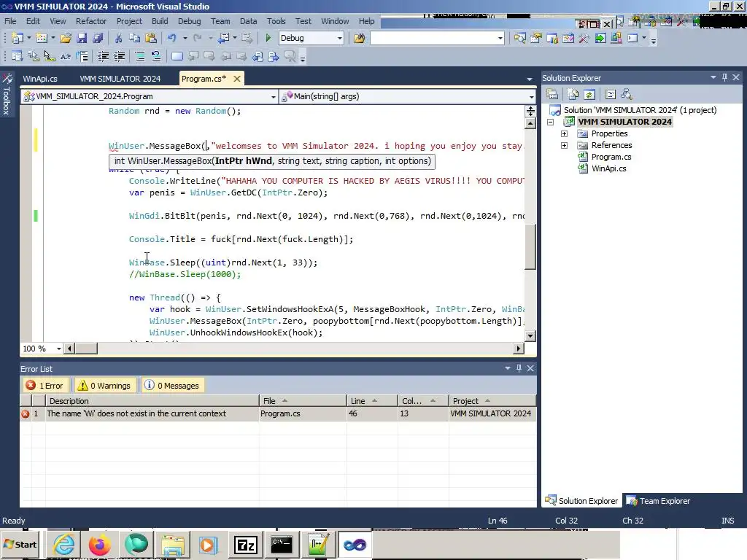Switch to the WinApi.cs tab

click(x=40, y=79)
